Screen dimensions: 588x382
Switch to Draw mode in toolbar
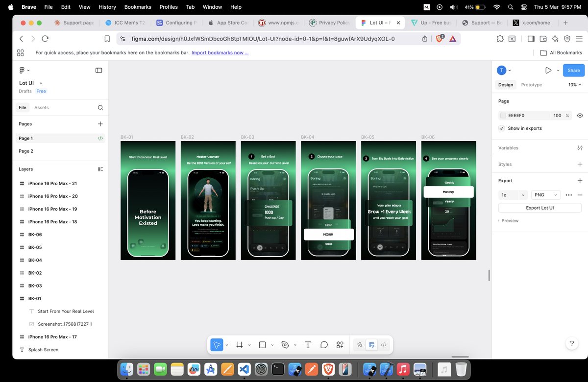359,345
